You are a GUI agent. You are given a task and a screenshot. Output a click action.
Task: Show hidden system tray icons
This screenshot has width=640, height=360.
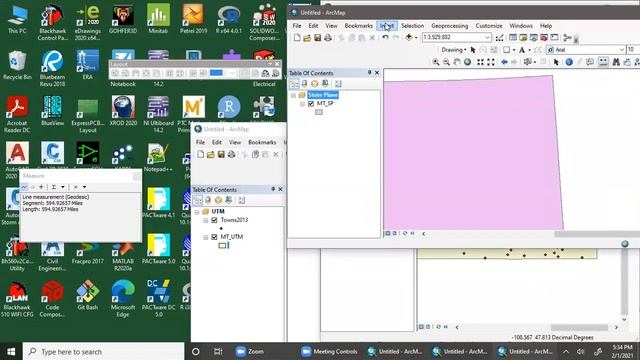[x=566, y=351]
